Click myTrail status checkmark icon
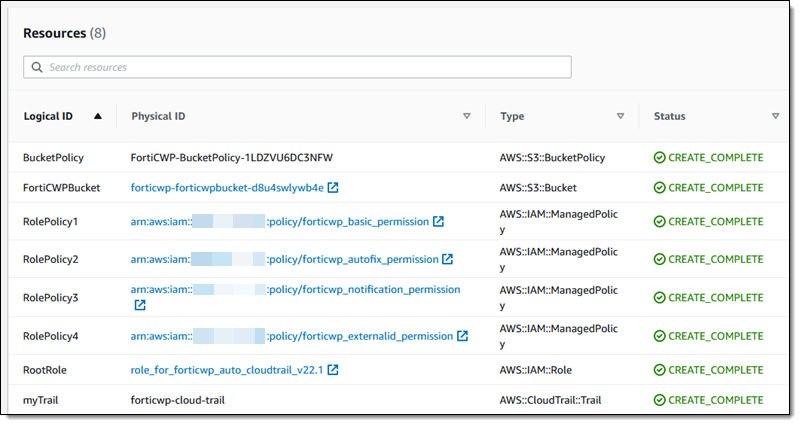The height and width of the screenshot is (425, 800). 659,400
